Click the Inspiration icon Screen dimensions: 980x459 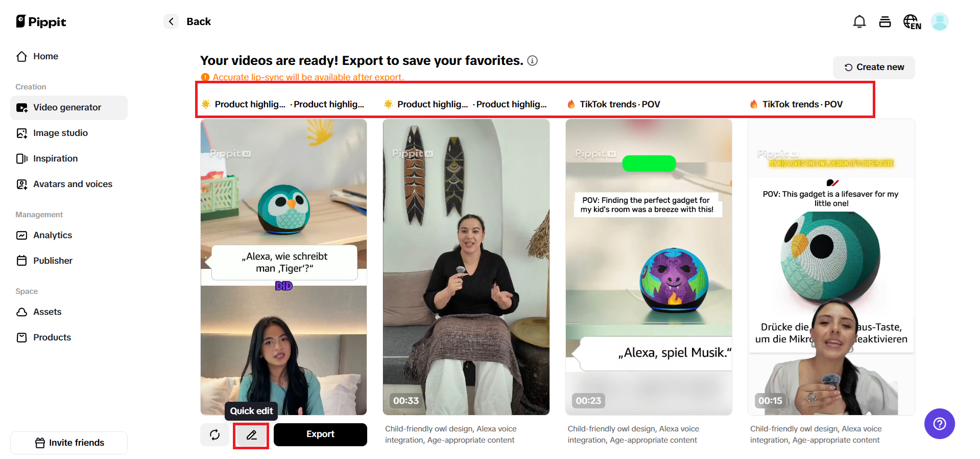22,158
